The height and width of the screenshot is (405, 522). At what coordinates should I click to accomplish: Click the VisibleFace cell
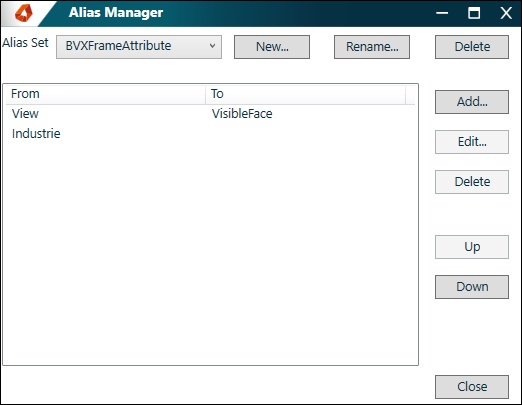[242, 114]
